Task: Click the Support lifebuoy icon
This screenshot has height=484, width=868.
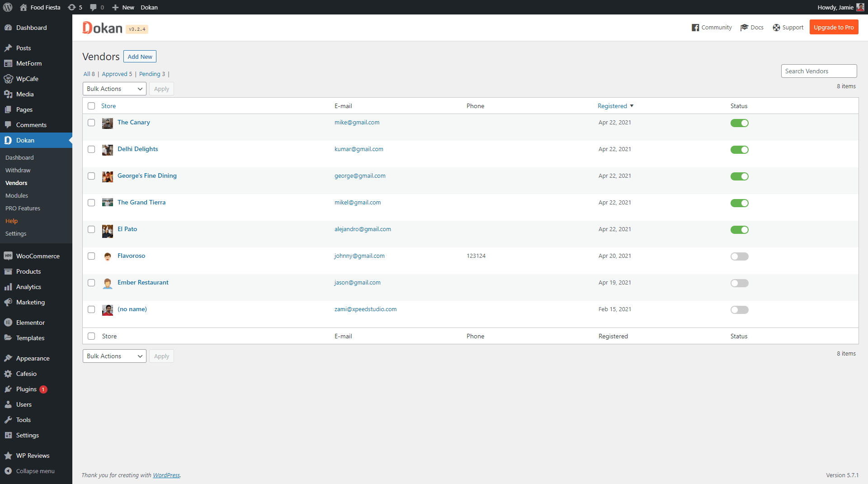Action: (x=777, y=28)
